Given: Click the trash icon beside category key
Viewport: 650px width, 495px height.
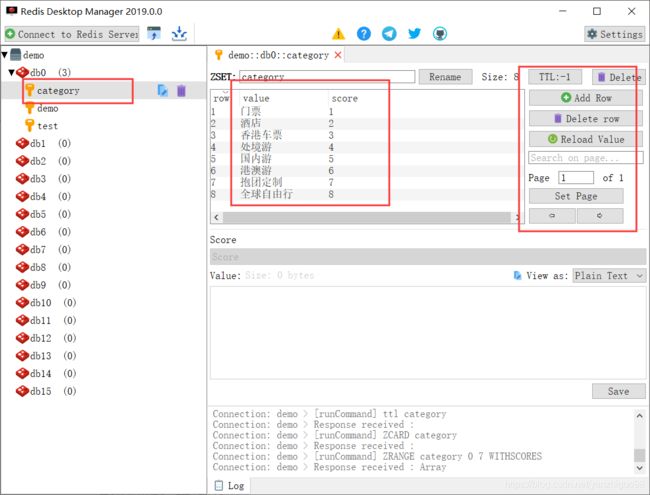Looking at the screenshot, I should point(181,90).
